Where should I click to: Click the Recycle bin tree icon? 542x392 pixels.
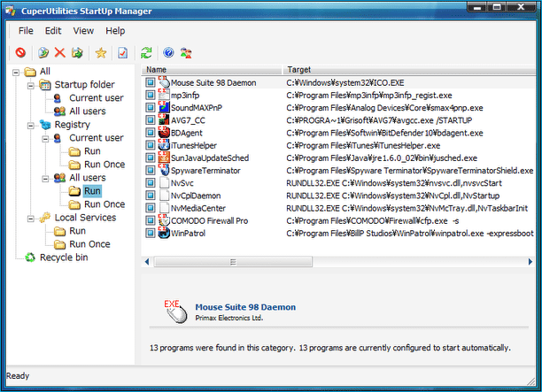[30, 257]
